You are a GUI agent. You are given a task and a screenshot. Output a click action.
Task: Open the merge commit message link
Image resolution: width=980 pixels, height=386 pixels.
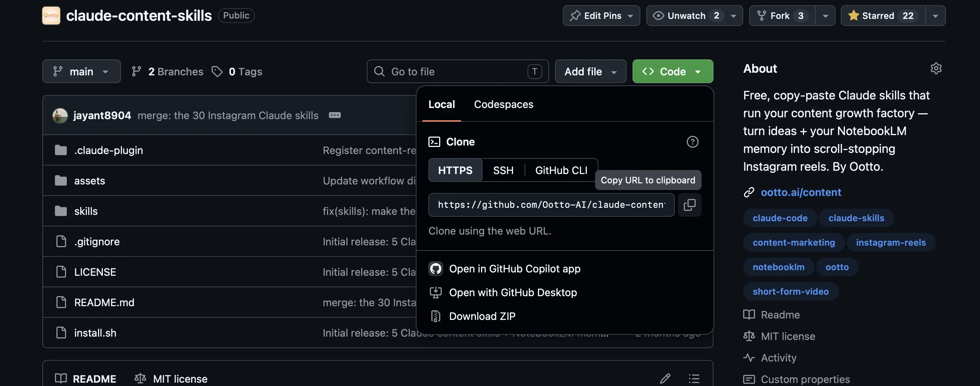pyautogui.click(x=228, y=115)
